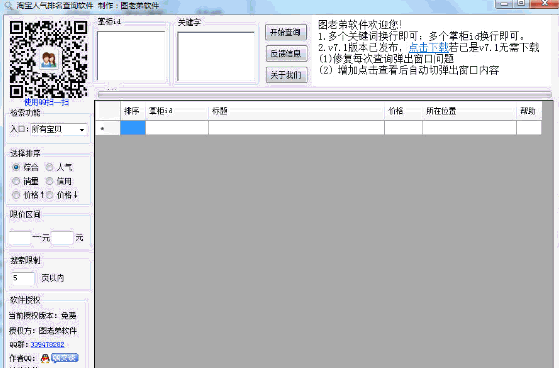Click the 关于我们 button

pos(286,75)
